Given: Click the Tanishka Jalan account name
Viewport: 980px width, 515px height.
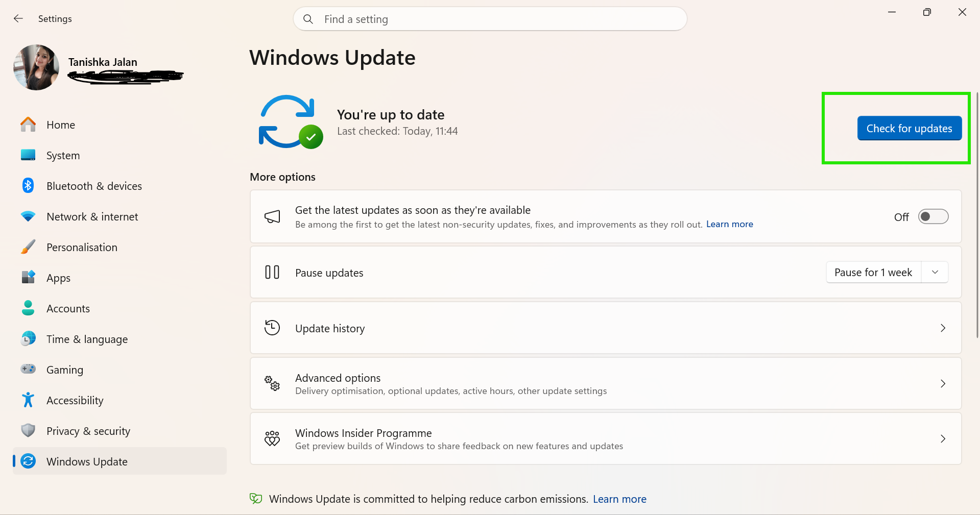Looking at the screenshot, I should pyautogui.click(x=103, y=62).
